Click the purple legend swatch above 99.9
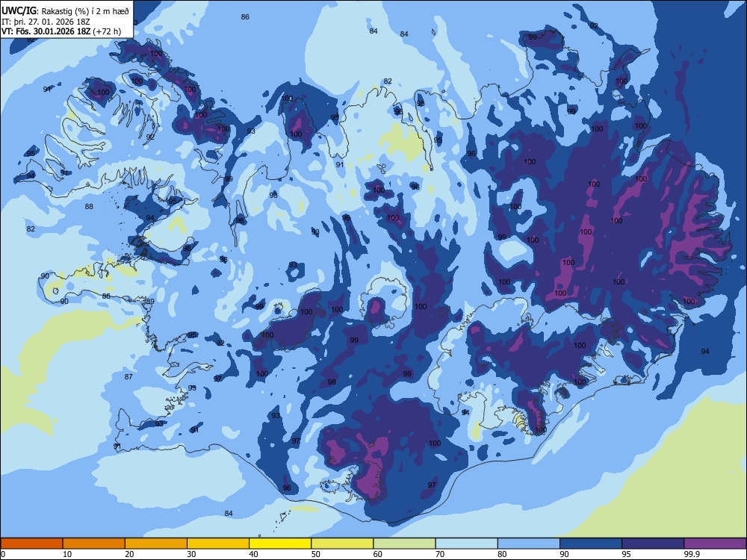 (715, 544)
